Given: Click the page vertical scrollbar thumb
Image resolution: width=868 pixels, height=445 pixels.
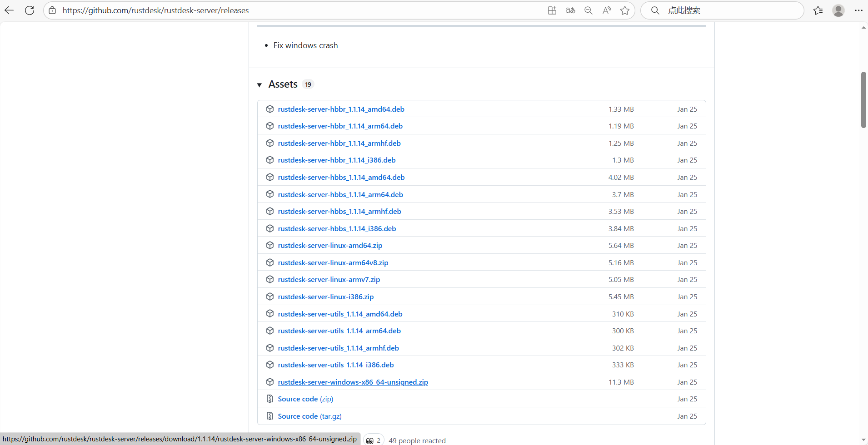Looking at the screenshot, I should point(863,100).
